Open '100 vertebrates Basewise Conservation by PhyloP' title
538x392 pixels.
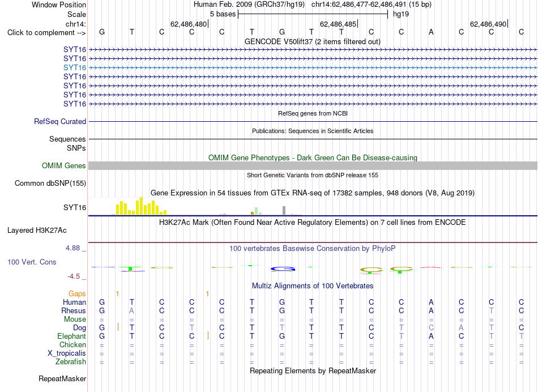(313, 249)
